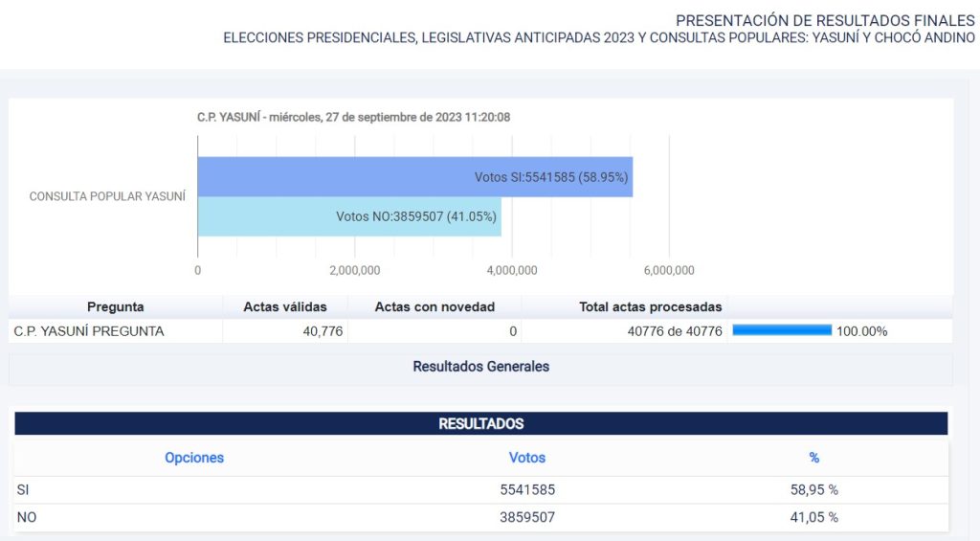Click the Votos NO bar in chart
Screen dimensions: 980x541
coord(349,216)
